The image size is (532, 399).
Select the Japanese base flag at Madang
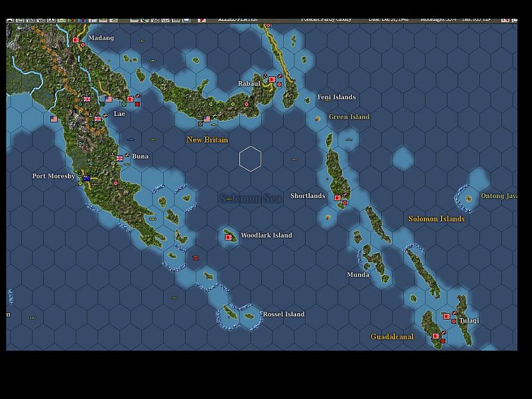point(76,40)
